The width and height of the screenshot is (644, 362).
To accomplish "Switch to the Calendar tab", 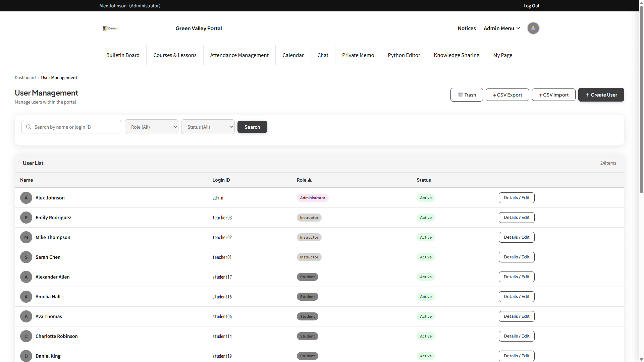I will tap(293, 55).
